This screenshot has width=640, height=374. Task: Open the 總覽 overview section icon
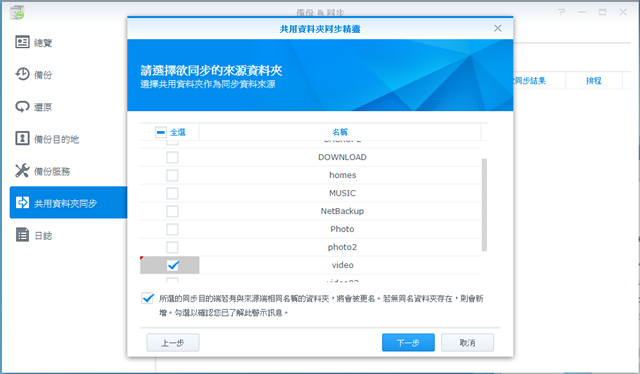point(22,42)
